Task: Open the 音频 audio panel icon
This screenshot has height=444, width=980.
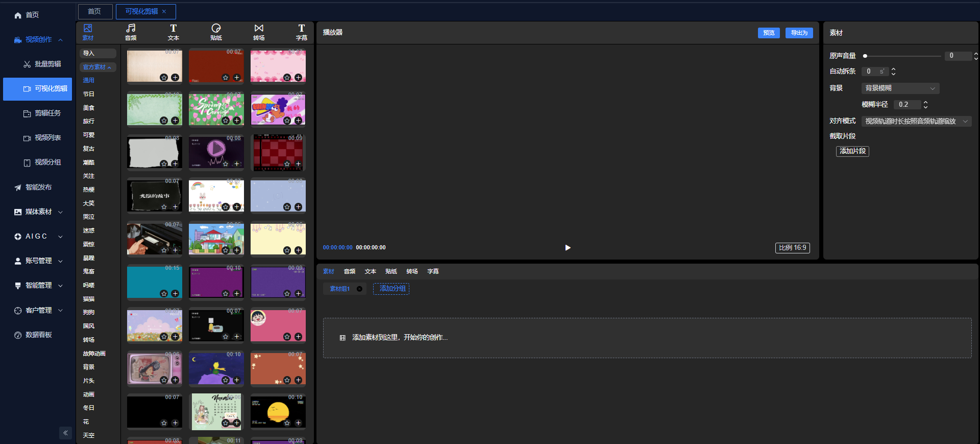Action: pyautogui.click(x=131, y=32)
